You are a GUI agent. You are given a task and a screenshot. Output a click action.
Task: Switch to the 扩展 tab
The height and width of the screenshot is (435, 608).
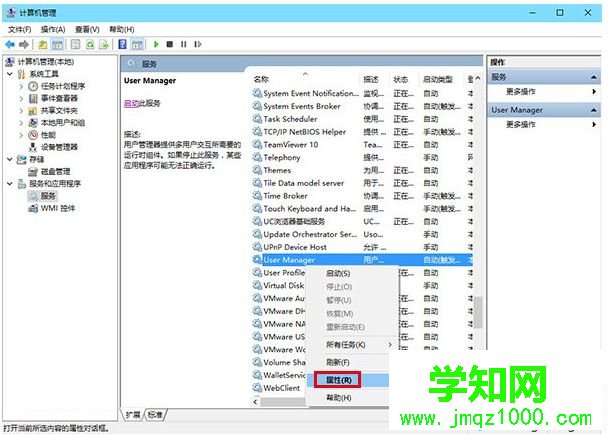pos(133,414)
